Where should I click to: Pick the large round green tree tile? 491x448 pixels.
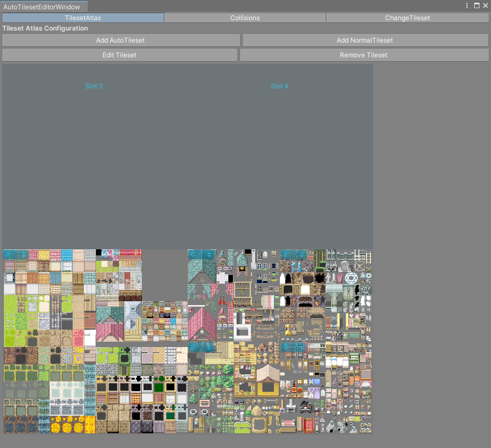[227, 371]
